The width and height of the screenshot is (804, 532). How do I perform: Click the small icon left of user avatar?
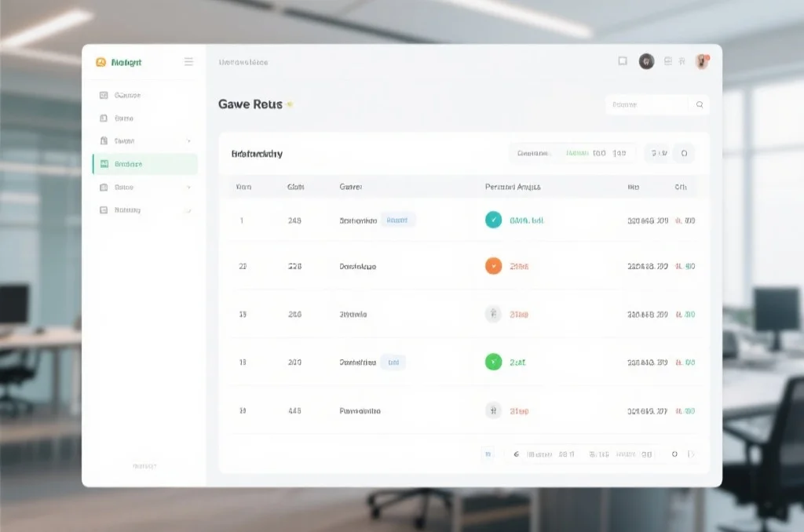point(682,61)
